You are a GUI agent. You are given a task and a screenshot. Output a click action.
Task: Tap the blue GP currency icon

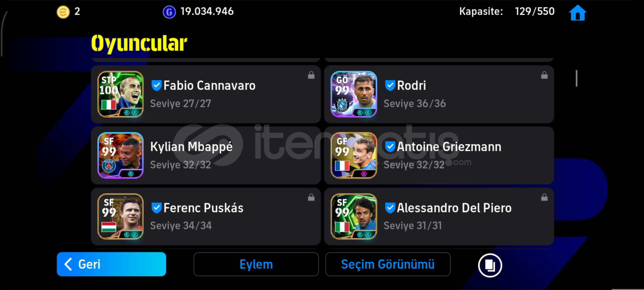click(x=169, y=12)
